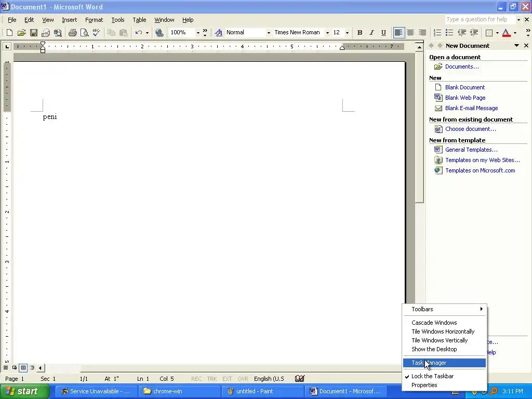Toggle Print Layout View button
532x399 pixels.
[x=23, y=367]
